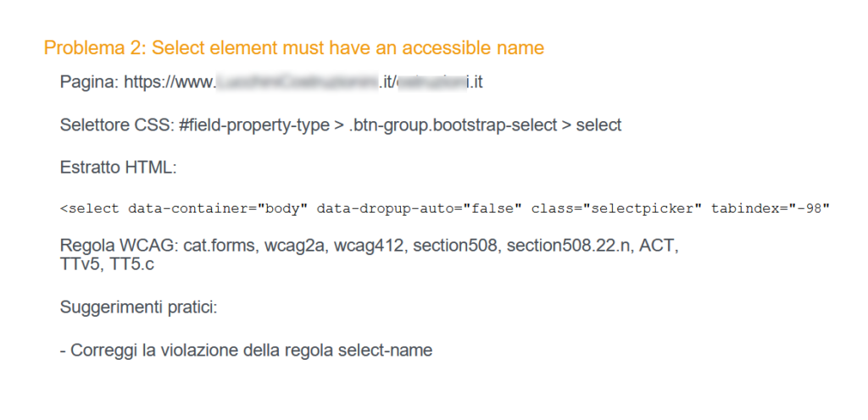Click the 'section508.22.n' rule tag

coord(568,246)
